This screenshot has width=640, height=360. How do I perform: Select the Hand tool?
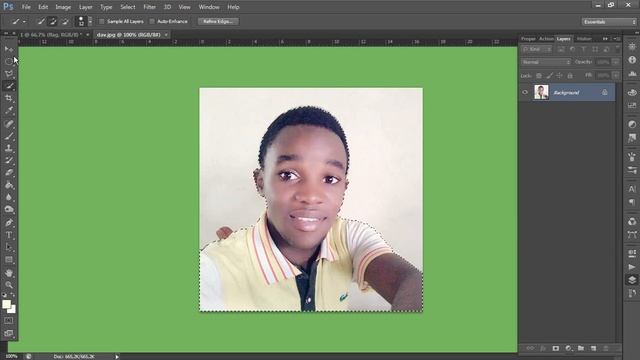pyautogui.click(x=9, y=273)
